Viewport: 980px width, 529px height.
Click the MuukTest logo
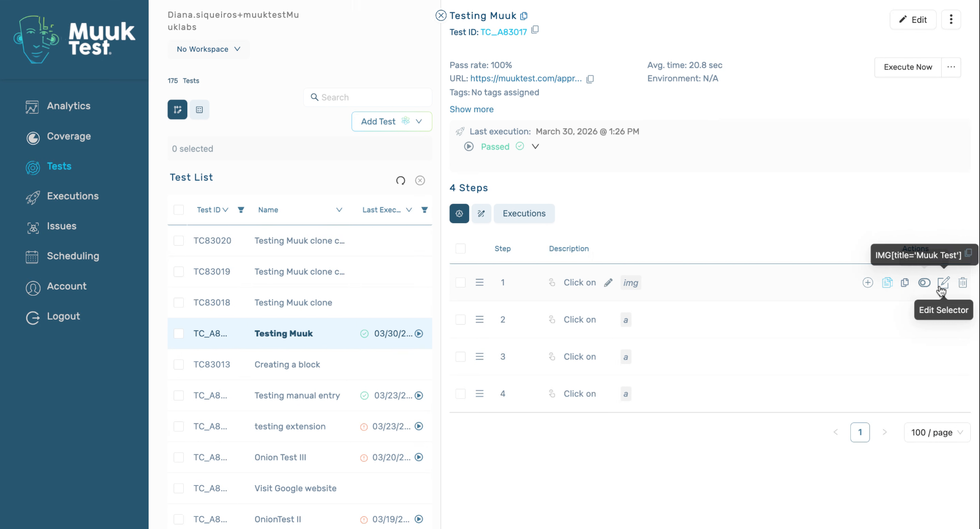coord(75,39)
